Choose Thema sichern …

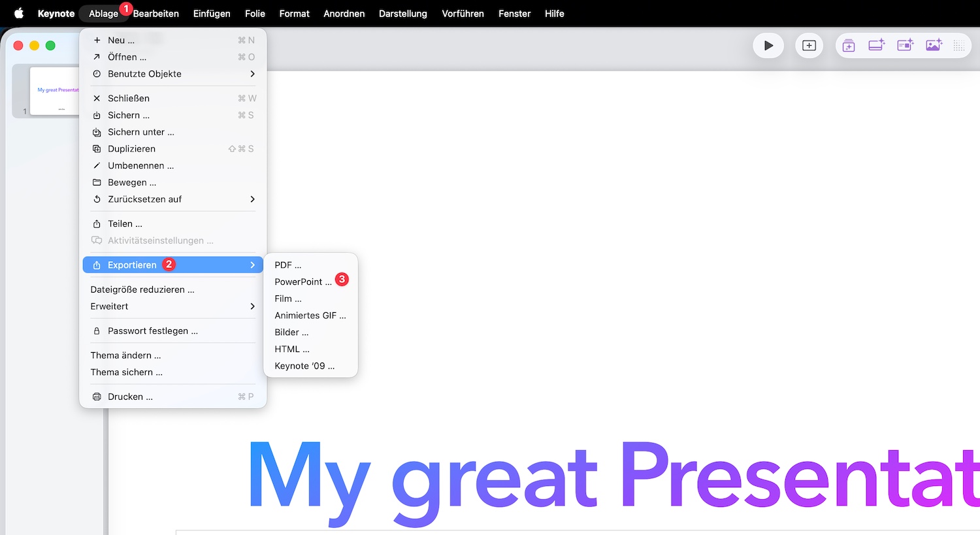[173, 372]
